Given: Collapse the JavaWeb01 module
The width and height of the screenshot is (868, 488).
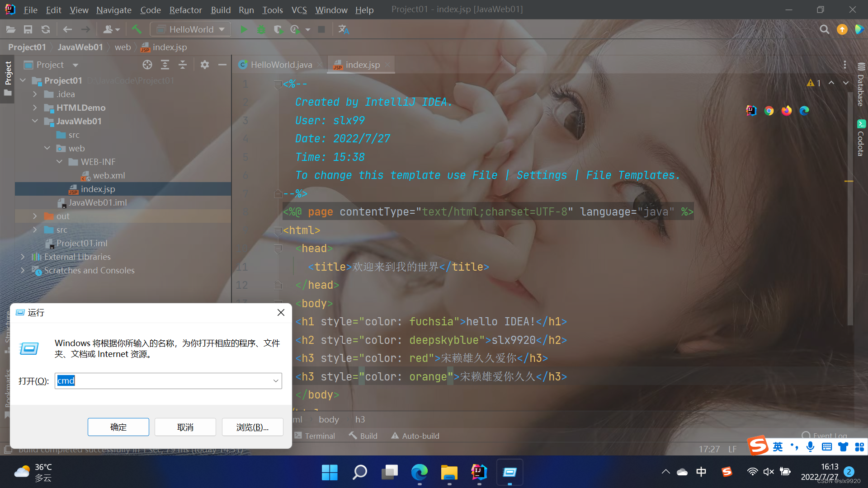Looking at the screenshot, I should (35, 121).
